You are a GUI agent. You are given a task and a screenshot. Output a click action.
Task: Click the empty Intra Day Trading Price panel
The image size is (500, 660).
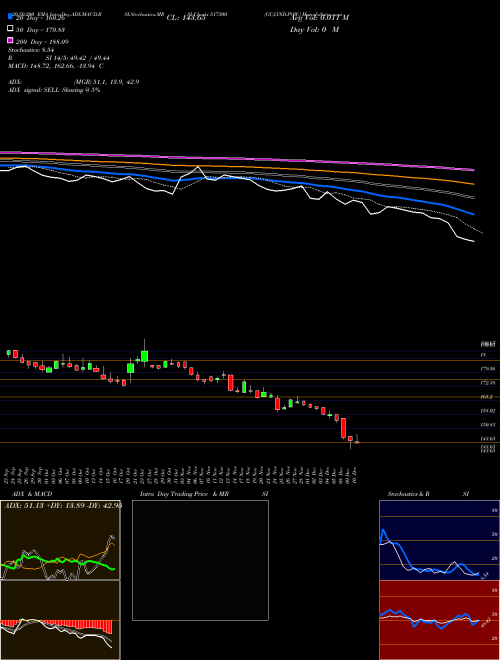pos(200,560)
